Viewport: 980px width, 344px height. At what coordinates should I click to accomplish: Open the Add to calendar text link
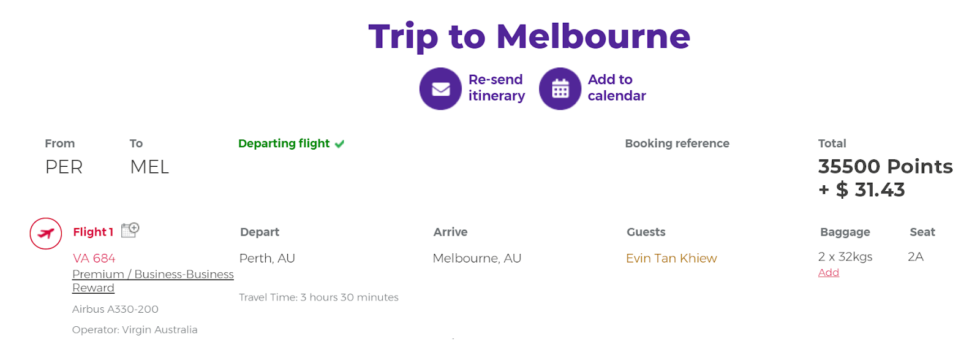[x=617, y=88]
